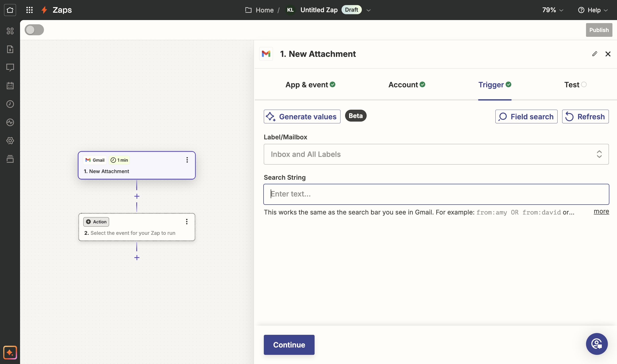This screenshot has height=364, width=617.
Task: Click the Refresh button
Action: click(585, 117)
